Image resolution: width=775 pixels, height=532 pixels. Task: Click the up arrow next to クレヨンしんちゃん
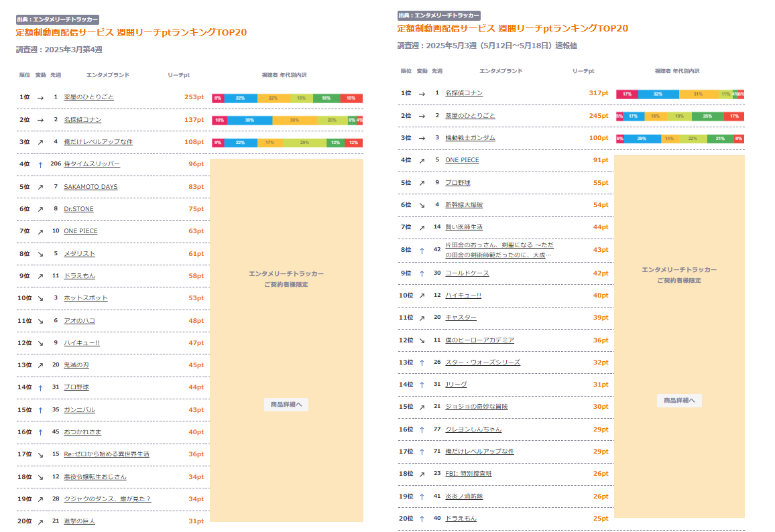coord(422,429)
